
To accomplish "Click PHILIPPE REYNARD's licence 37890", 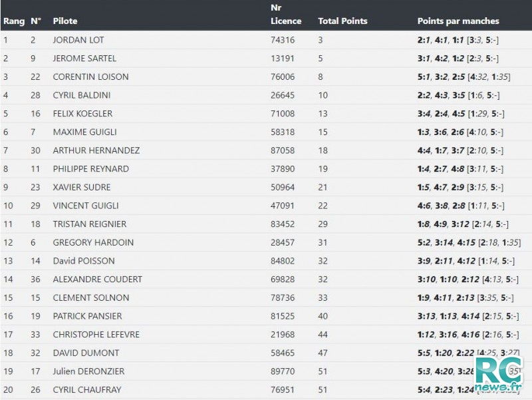I will point(283,169).
